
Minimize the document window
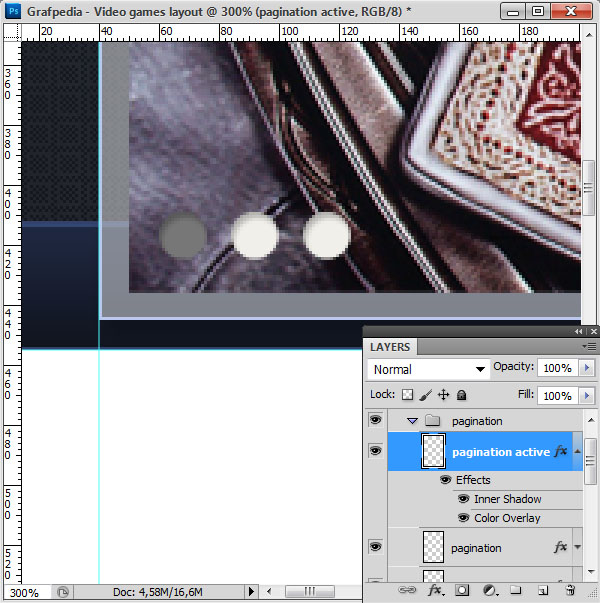pyautogui.click(x=513, y=11)
